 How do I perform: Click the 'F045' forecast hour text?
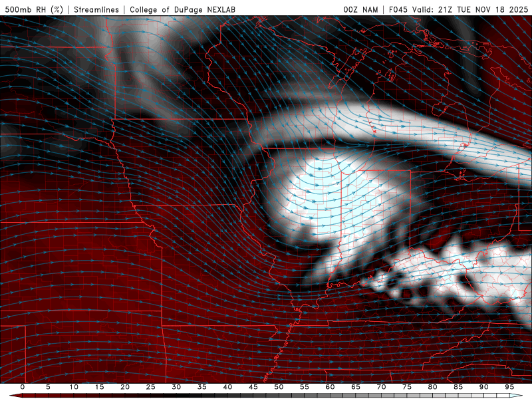click(x=398, y=9)
